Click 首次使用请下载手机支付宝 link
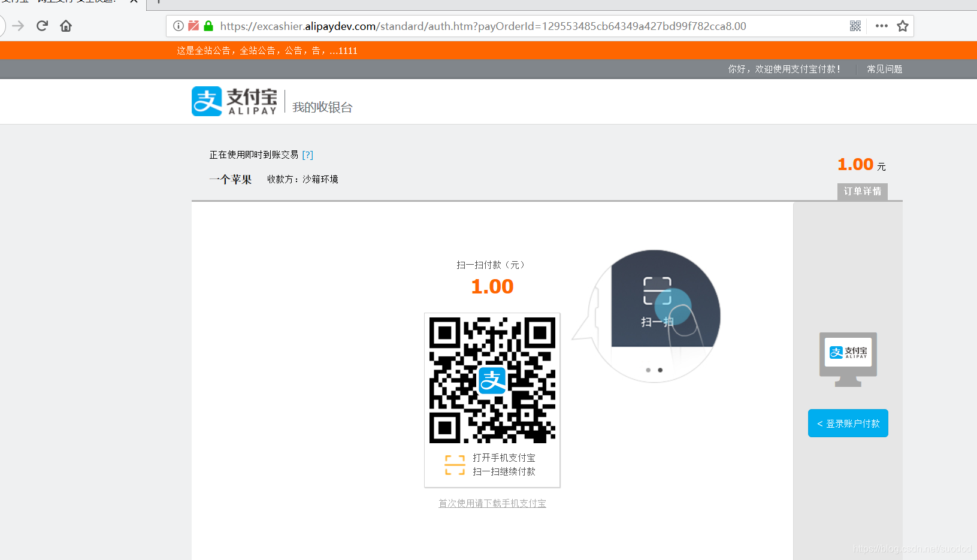The width and height of the screenshot is (977, 560). click(492, 503)
